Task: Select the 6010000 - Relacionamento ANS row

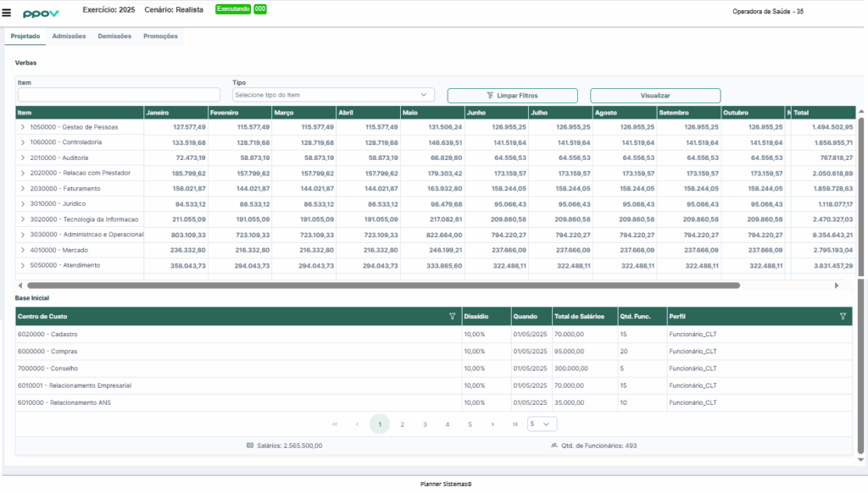Action: click(x=433, y=403)
